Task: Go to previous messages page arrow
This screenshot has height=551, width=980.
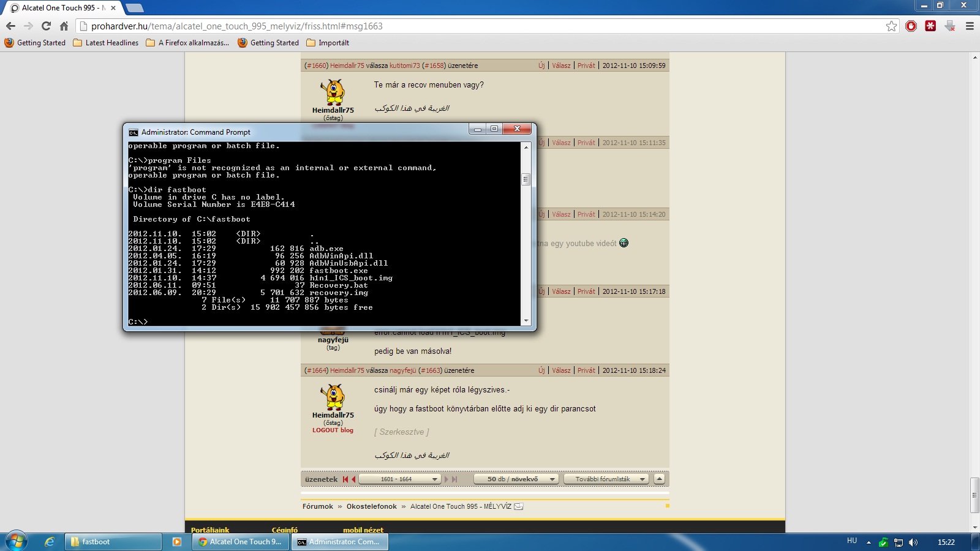Action: (x=353, y=479)
